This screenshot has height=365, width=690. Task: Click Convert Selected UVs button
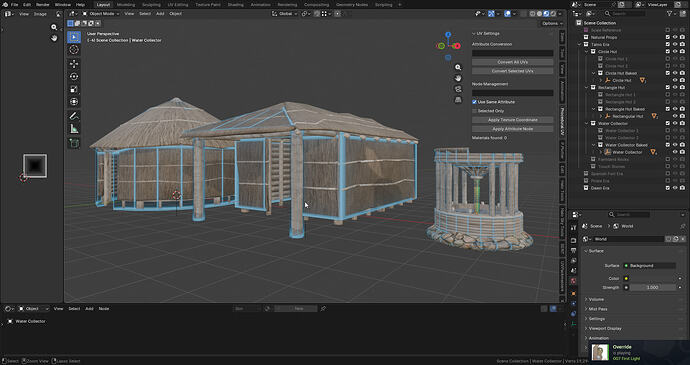(x=513, y=71)
